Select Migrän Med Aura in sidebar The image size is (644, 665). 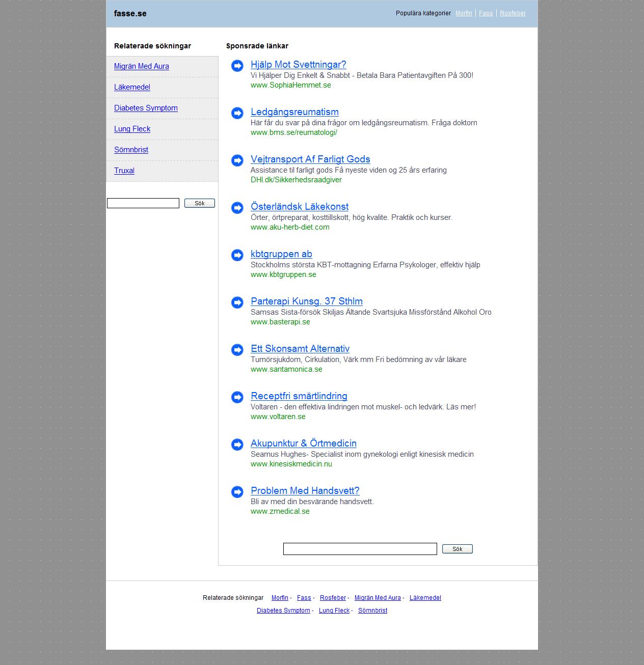pos(142,66)
